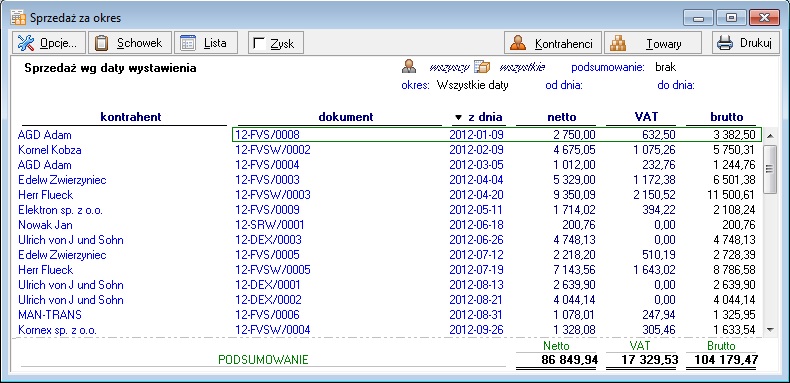Sort by dokument column header
This screenshot has height=383, width=790.
[x=346, y=117]
